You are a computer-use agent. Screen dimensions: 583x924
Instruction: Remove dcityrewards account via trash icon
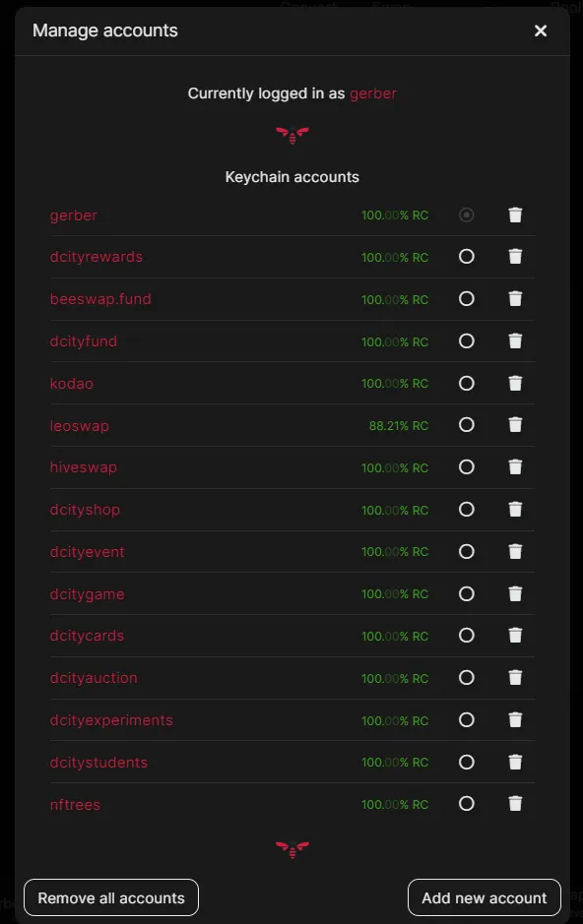pyautogui.click(x=515, y=257)
